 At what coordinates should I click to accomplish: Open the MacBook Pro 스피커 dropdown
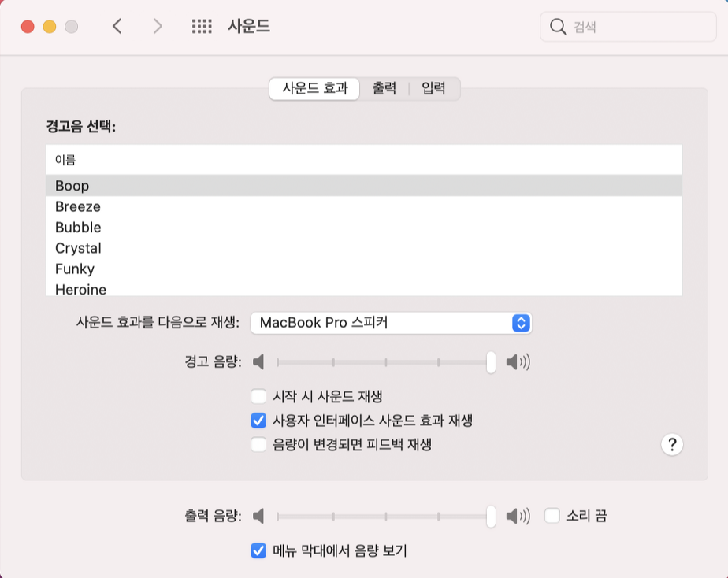pyautogui.click(x=391, y=323)
